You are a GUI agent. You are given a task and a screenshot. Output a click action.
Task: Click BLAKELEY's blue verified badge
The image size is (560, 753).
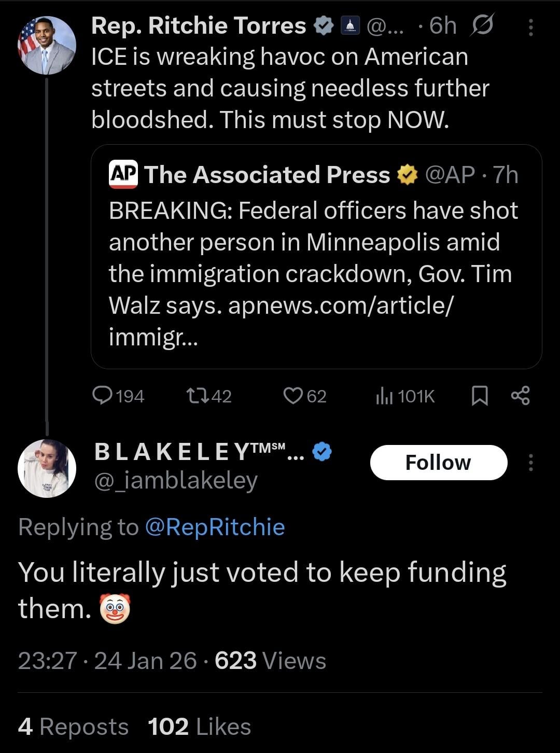coord(322,452)
